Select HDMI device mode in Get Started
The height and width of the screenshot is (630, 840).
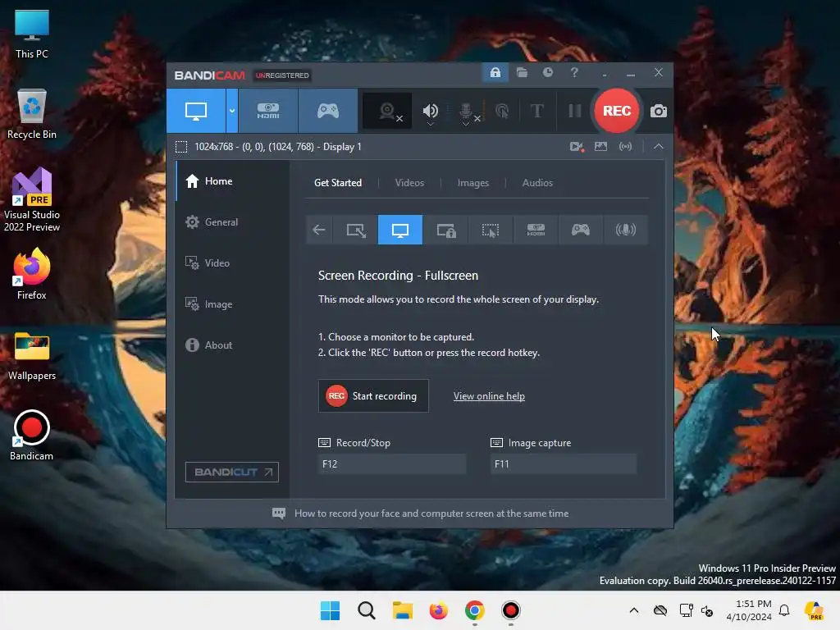[x=536, y=230]
